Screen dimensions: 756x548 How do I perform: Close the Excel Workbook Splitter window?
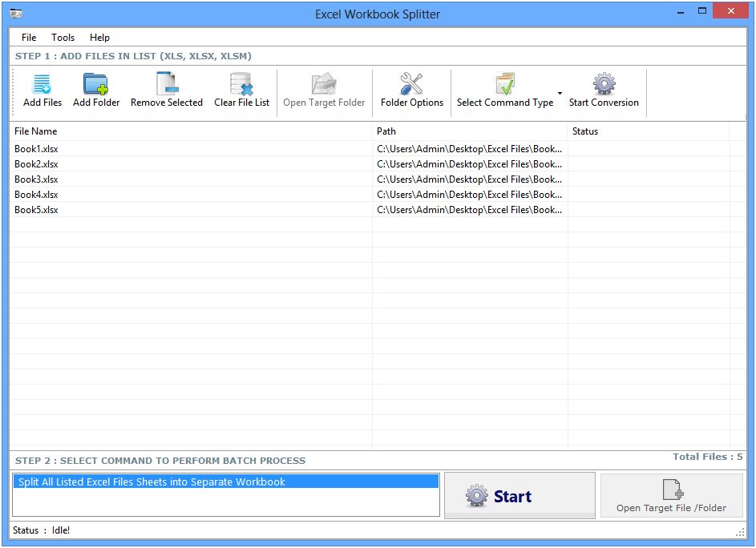tap(730, 10)
